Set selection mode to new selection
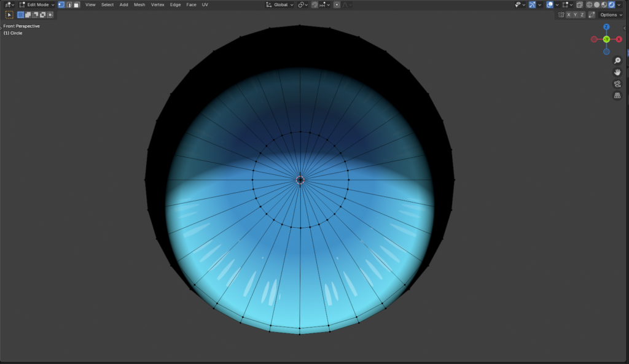This screenshot has width=629, height=364. [20, 15]
